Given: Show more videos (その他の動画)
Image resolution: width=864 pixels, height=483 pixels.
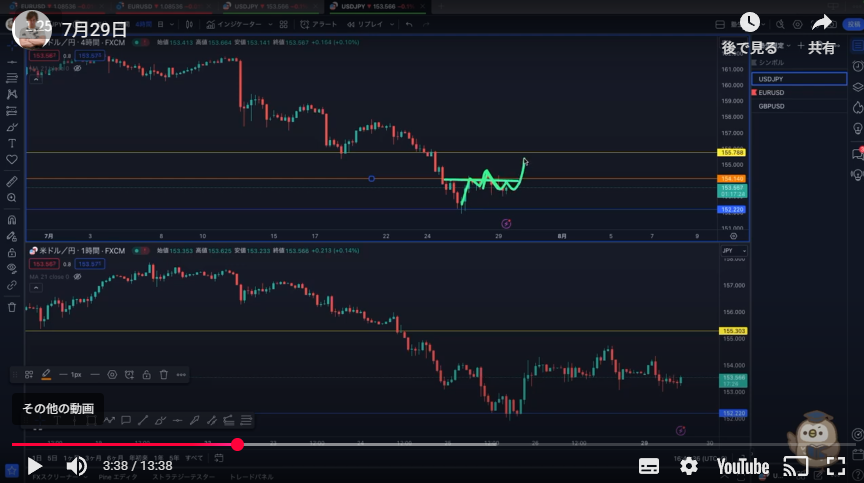Looking at the screenshot, I should click(x=58, y=408).
